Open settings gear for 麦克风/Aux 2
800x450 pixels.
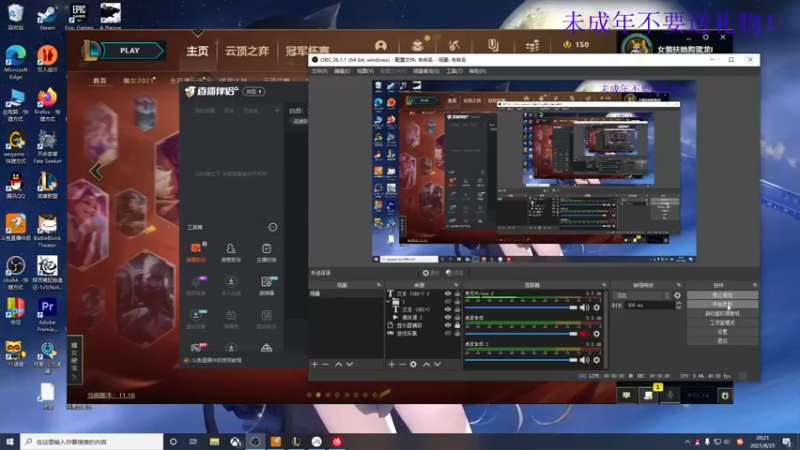(596, 308)
